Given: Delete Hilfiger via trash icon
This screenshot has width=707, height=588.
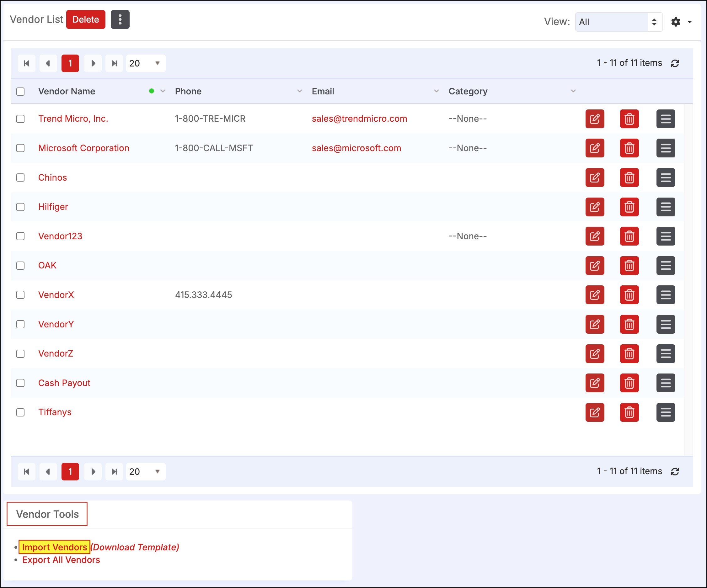Looking at the screenshot, I should click(629, 207).
